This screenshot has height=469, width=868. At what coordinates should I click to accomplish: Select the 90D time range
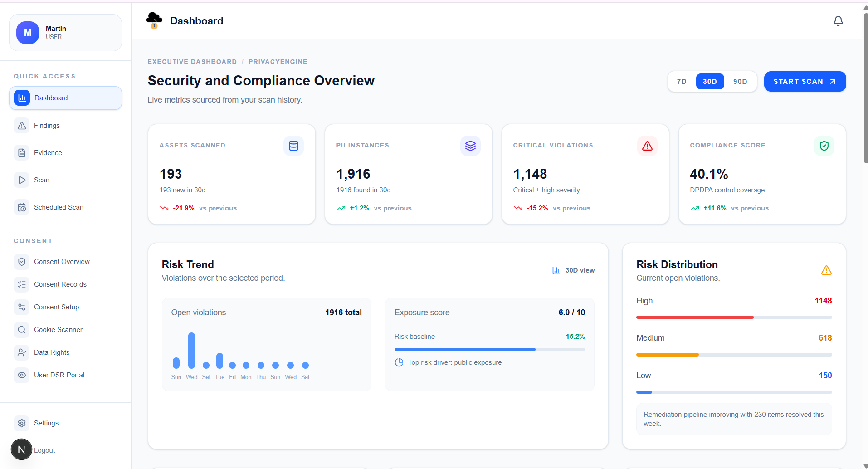tap(740, 82)
